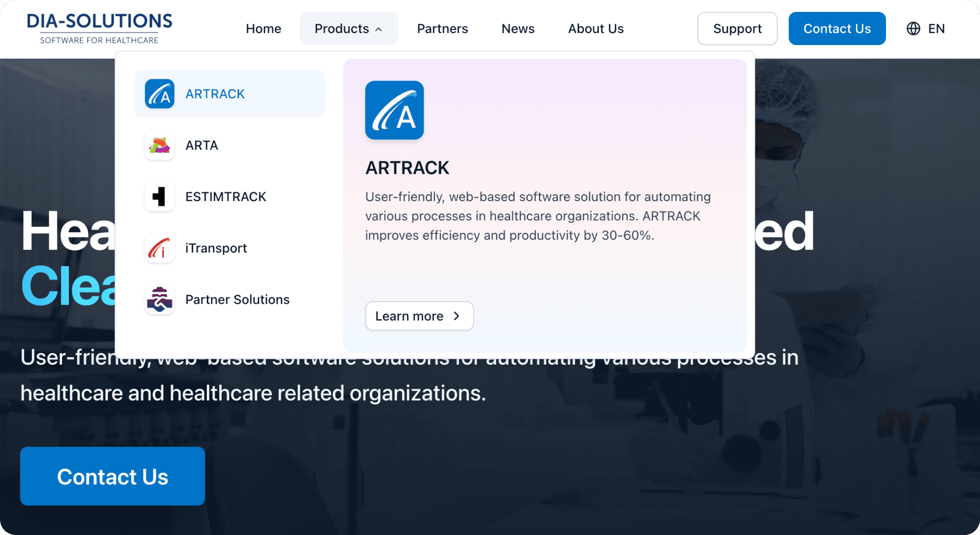Open the News page from the navigation
This screenshot has width=980, height=535.
pos(518,28)
